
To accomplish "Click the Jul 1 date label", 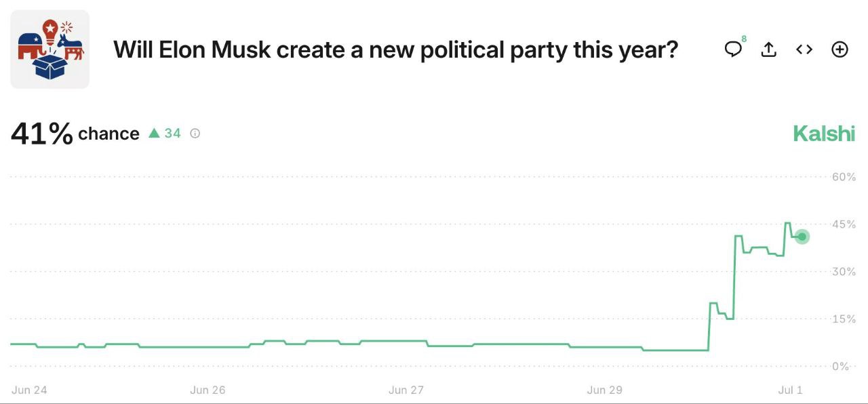I will point(790,390).
